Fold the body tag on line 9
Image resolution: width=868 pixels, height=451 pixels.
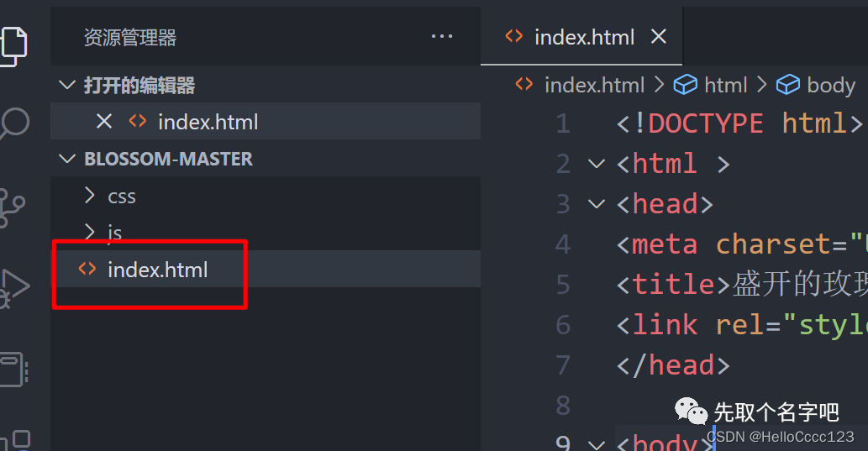(597, 443)
